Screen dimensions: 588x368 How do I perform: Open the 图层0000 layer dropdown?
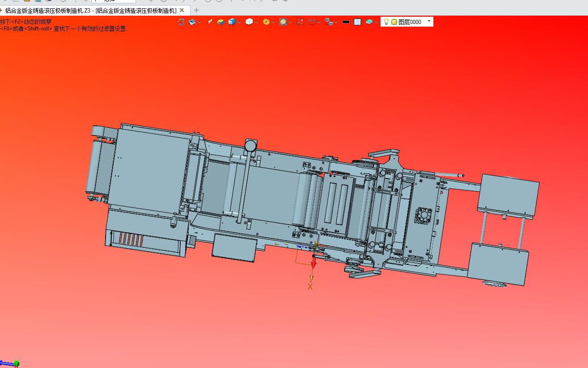[429, 21]
